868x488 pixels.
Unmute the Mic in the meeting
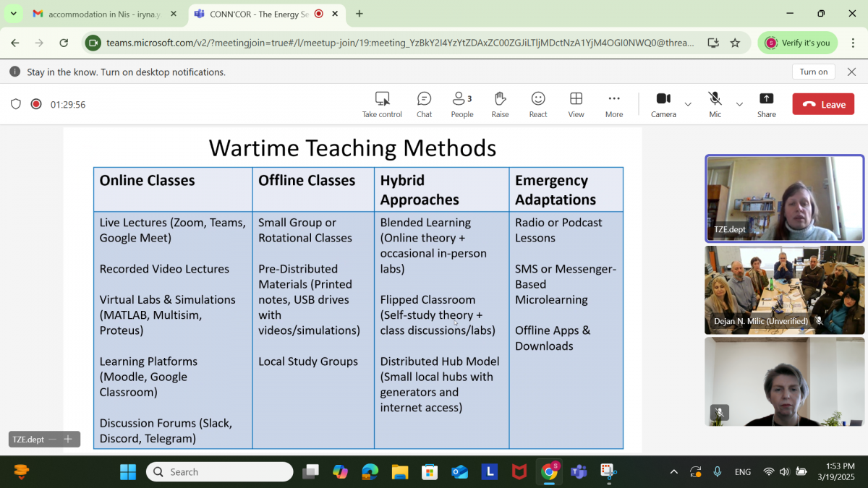715,104
